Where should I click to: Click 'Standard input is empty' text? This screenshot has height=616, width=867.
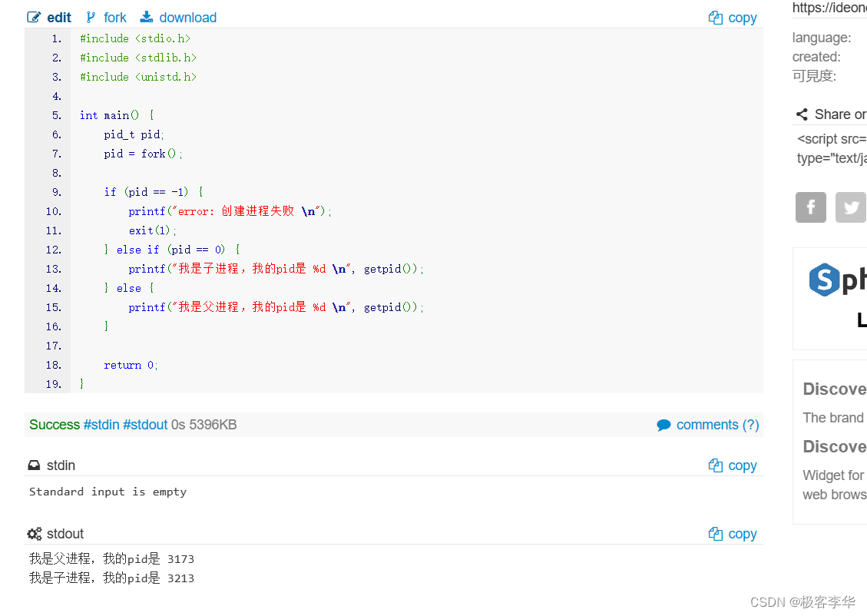(x=108, y=492)
